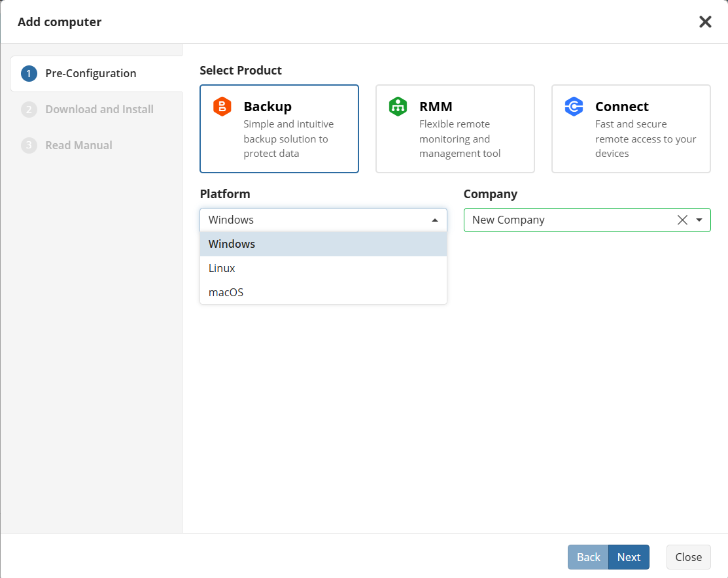Clear the New Company selection
The height and width of the screenshot is (578, 728).
682,220
